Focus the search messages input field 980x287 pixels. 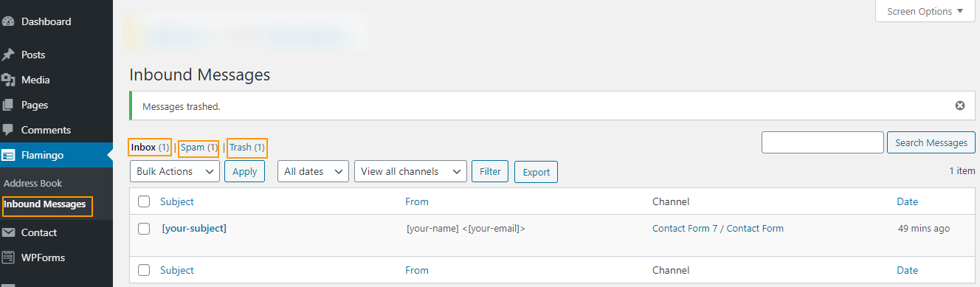tap(823, 142)
